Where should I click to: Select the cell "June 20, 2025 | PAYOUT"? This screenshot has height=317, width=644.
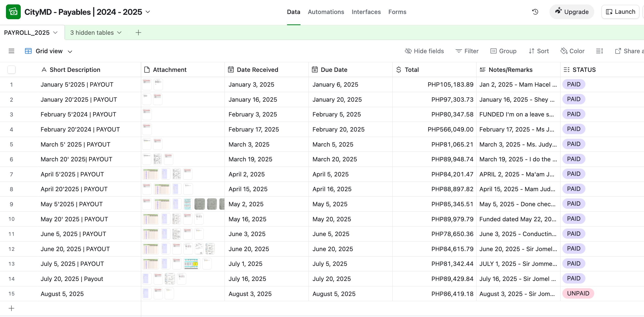75,249
